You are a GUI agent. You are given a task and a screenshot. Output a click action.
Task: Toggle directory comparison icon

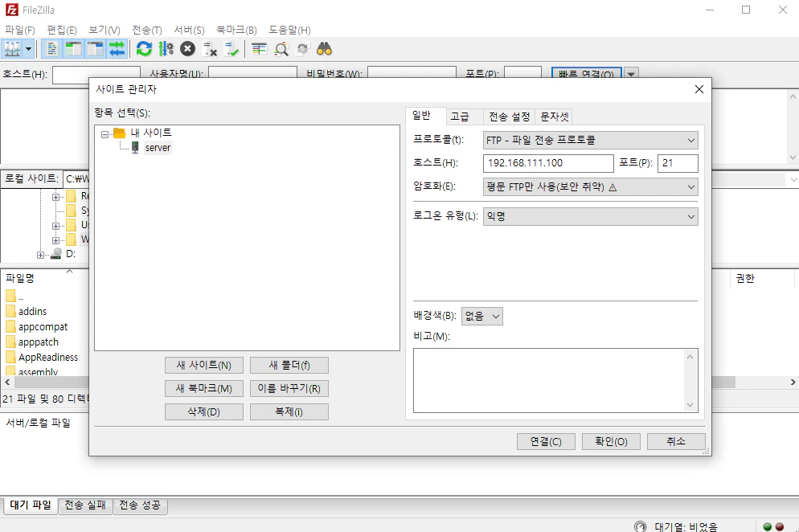click(281, 49)
